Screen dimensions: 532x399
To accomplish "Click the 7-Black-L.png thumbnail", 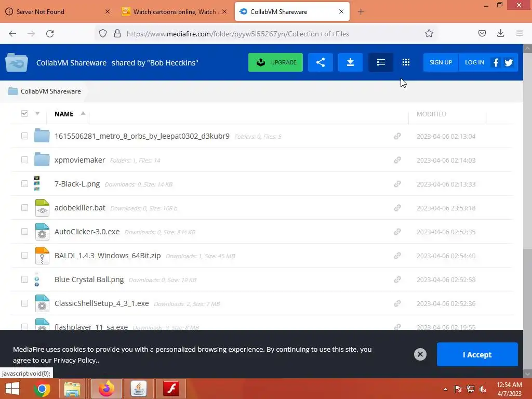I will [37, 183].
